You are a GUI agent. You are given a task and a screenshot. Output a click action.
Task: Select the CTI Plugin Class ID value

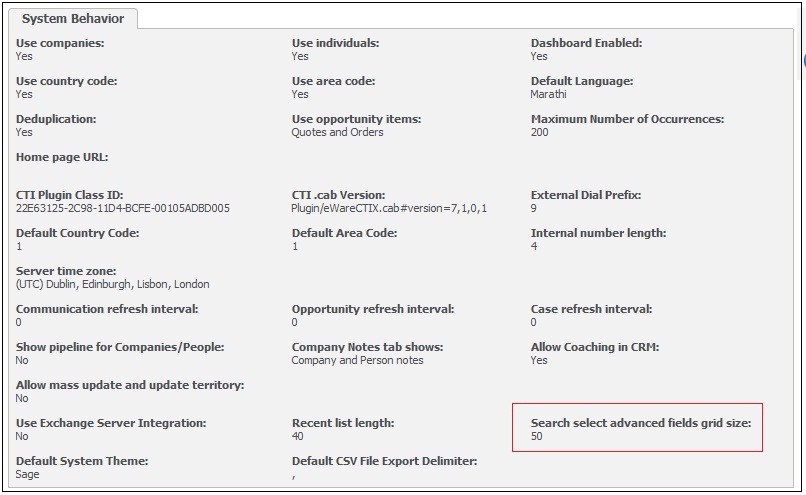[x=123, y=208]
